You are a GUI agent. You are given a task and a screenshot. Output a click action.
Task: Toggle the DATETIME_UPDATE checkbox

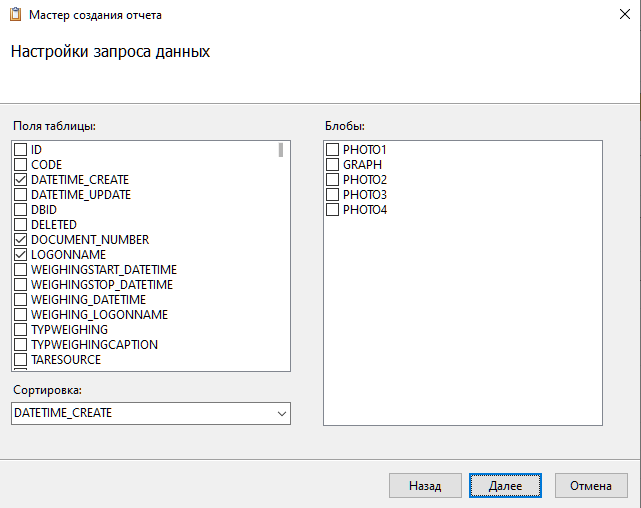[x=20, y=195]
